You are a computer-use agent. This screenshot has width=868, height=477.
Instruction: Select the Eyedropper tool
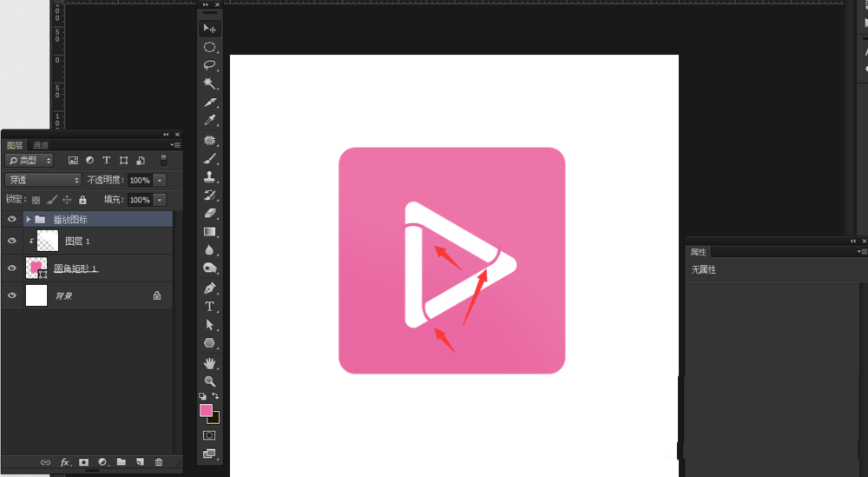210,120
